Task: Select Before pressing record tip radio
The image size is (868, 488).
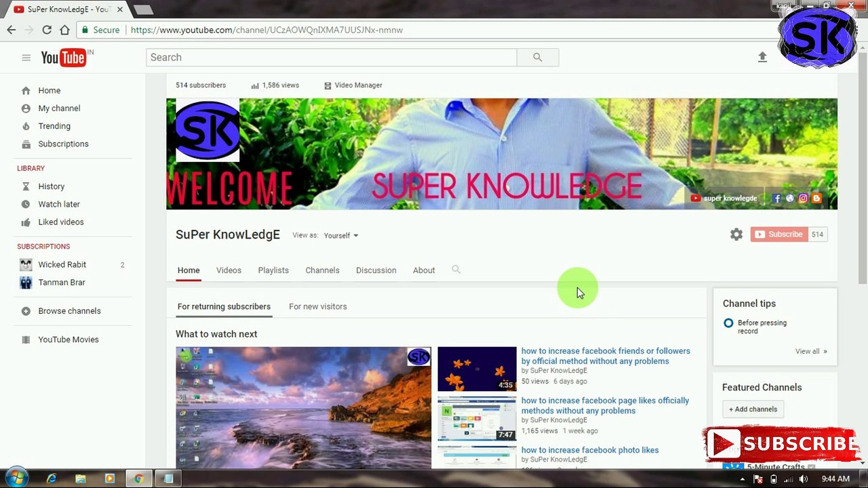Action: coord(728,323)
